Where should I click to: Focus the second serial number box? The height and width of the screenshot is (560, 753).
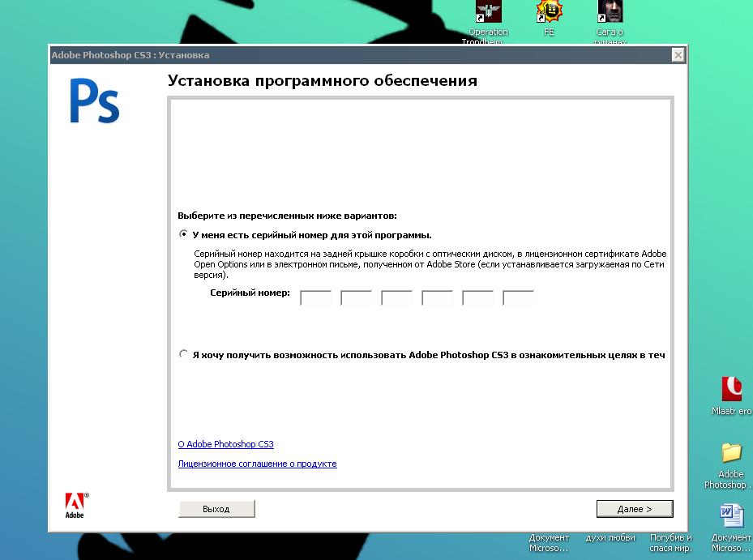click(x=356, y=297)
